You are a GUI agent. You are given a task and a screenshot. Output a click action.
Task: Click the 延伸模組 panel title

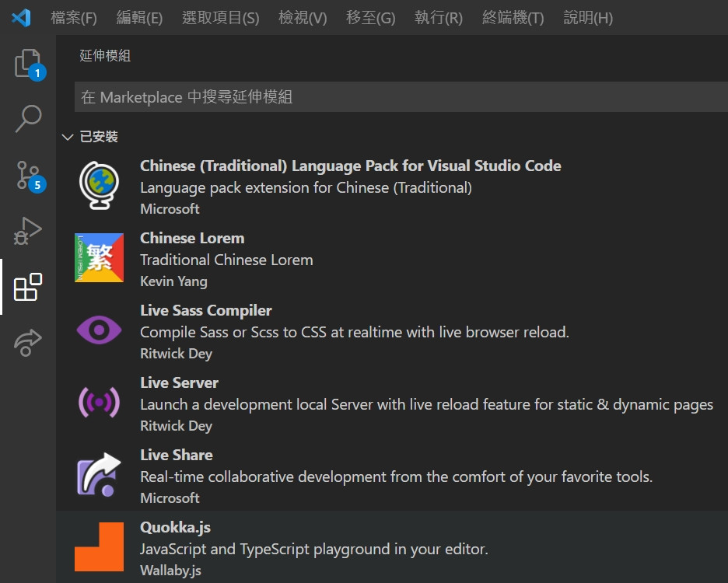click(105, 56)
